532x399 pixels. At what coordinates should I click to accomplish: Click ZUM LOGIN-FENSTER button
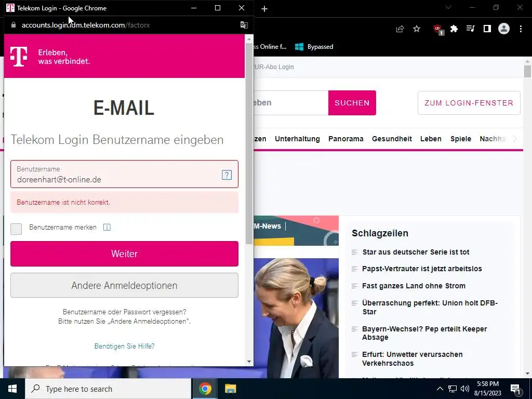(x=469, y=103)
